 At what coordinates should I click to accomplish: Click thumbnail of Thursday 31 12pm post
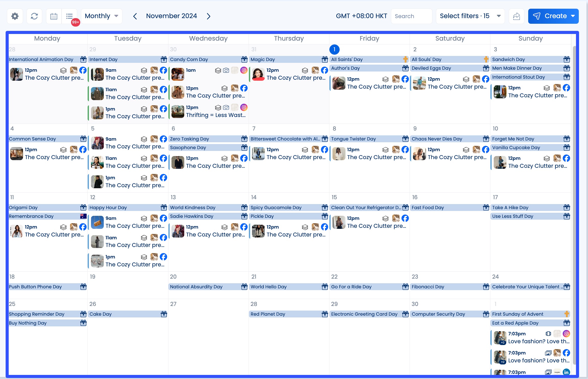point(258,74)
